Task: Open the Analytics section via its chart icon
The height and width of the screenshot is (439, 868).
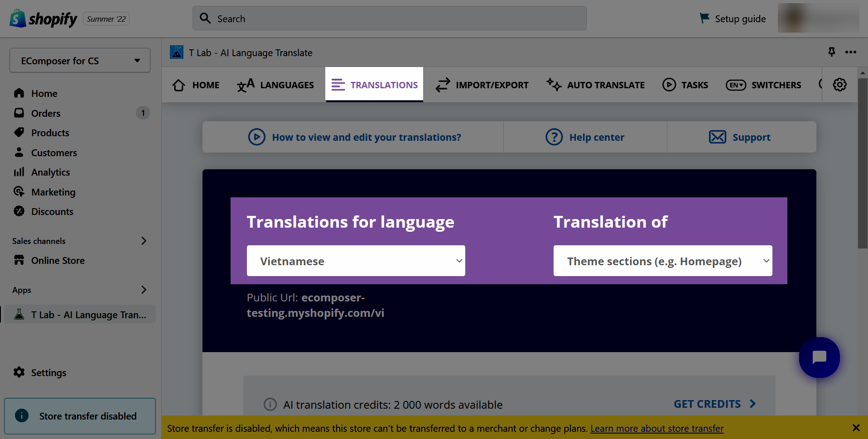Action: [19, 172]
